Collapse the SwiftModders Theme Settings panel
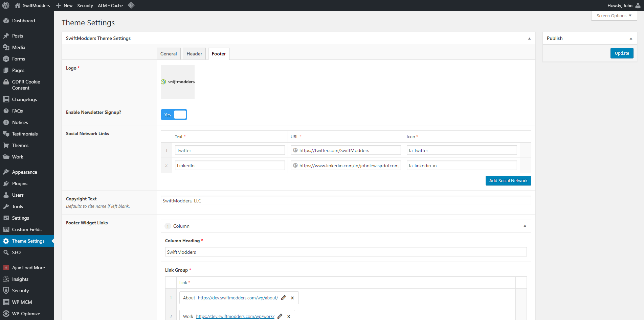The image size is (644, 320). point(529,39)
